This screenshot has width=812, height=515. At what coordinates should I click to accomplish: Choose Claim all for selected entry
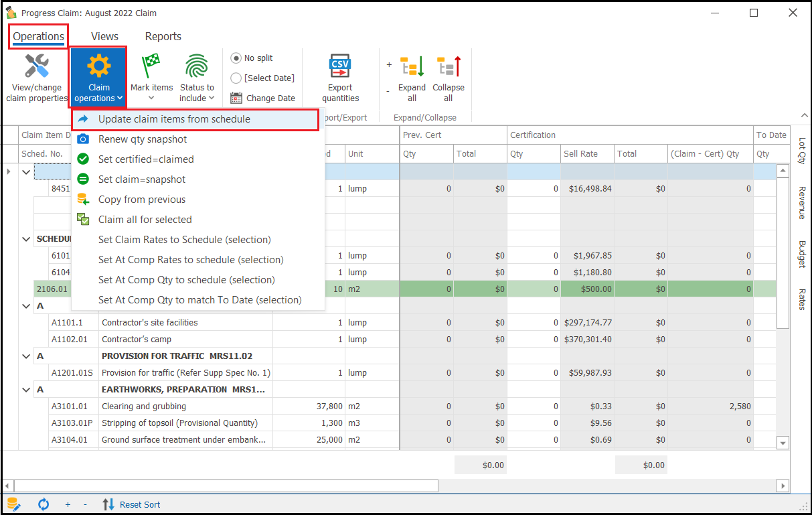[198, 220]
